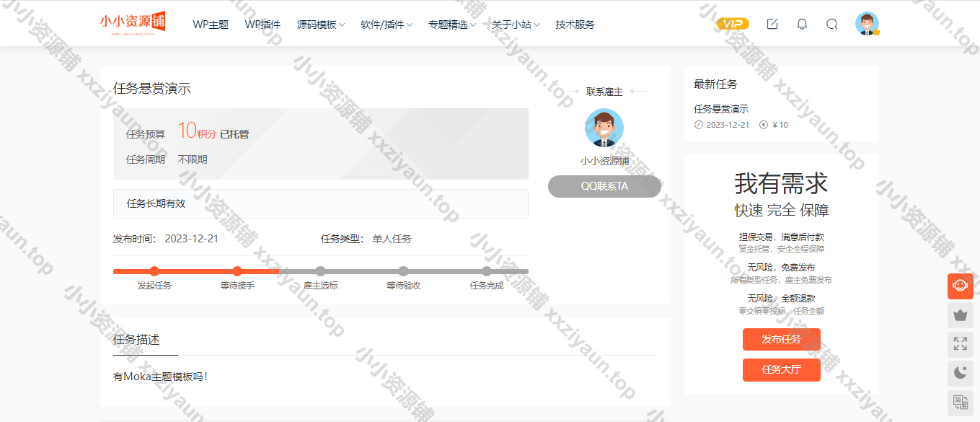Expand the 专题精选 dropdown menu
The image size is (980, 422).
pyautogui.click(x=452, y=25)
